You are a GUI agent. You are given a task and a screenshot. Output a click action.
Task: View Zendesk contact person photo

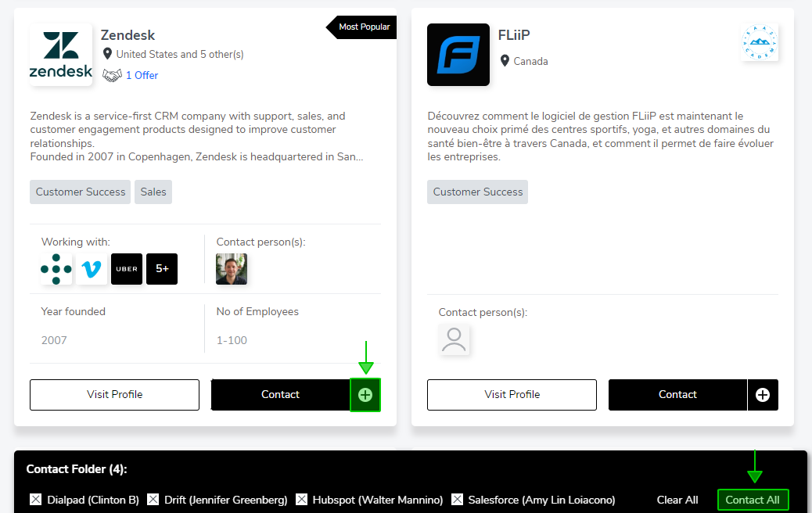tap(232, 269)
